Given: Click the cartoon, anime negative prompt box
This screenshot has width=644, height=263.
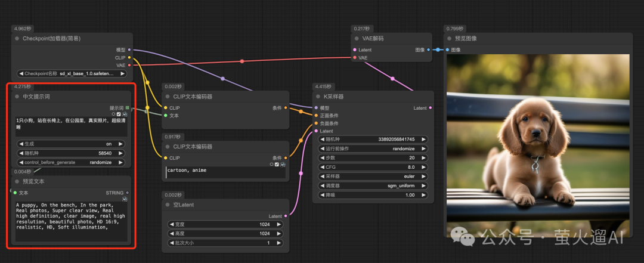Looking at the screenshot, I should [225, 172].
